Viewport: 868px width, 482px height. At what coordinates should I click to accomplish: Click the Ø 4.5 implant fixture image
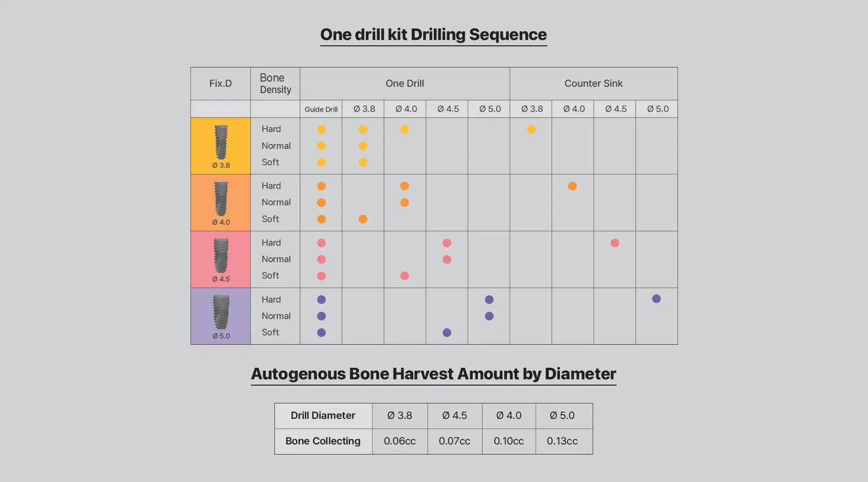pos(221,255)
